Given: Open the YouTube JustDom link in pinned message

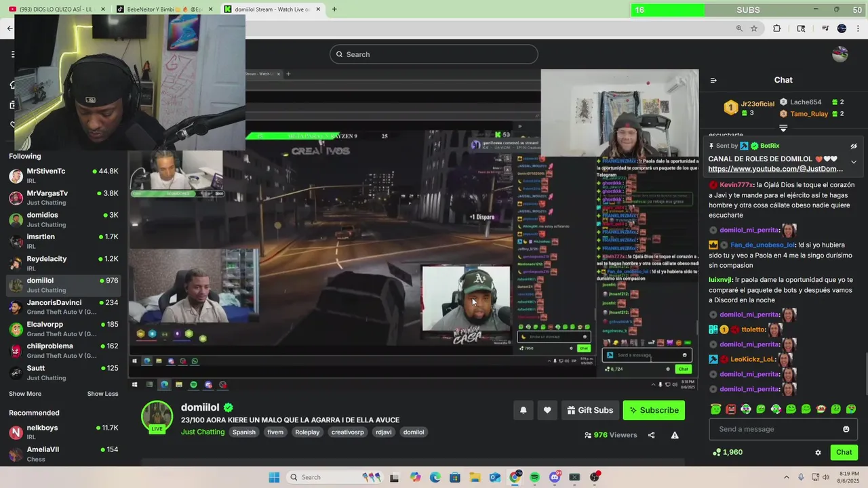Looking at the screenshot, I should click(775, 169).
